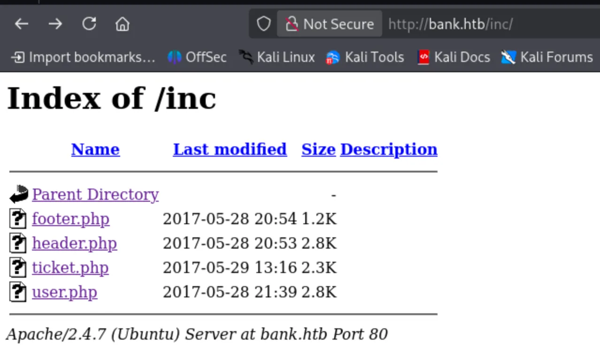Click the Parent Directory back-arrow icon

point(19,194)
